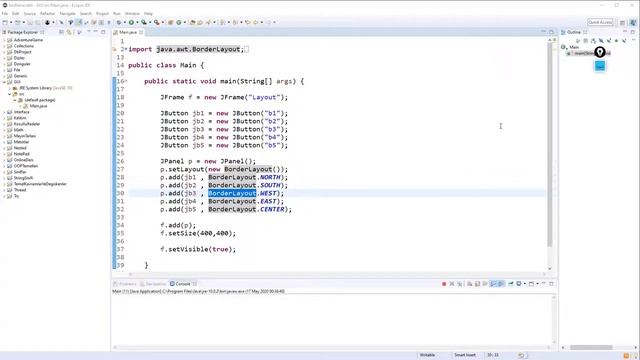Click the Clear Console icon

[469, 284]
